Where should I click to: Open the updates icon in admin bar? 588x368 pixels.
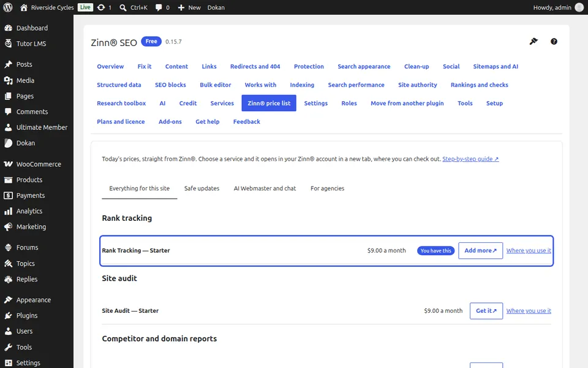coord(104,7)
